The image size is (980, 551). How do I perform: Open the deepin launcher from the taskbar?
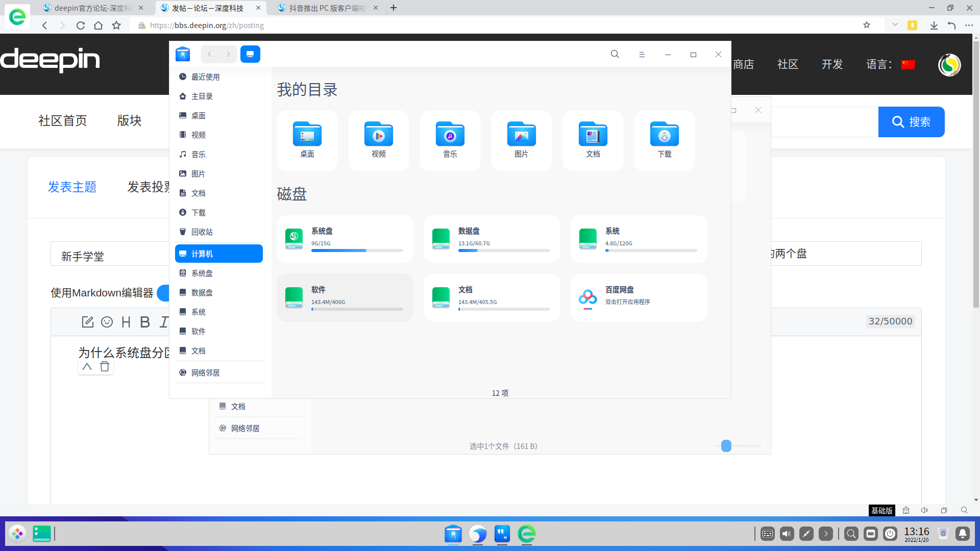click(x=17, y=533)
